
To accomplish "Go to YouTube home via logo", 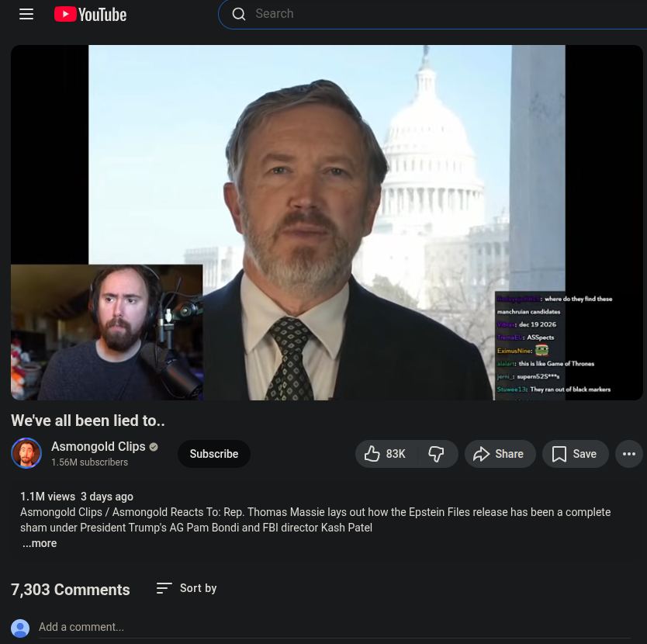I will click(x=90, y=15).
